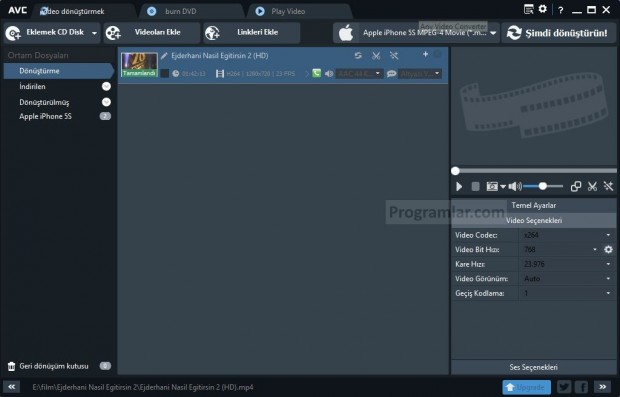620x397 pixels.
Task: Expand the Eklemek CD Disk dropdown arrow
Action: 95,33
